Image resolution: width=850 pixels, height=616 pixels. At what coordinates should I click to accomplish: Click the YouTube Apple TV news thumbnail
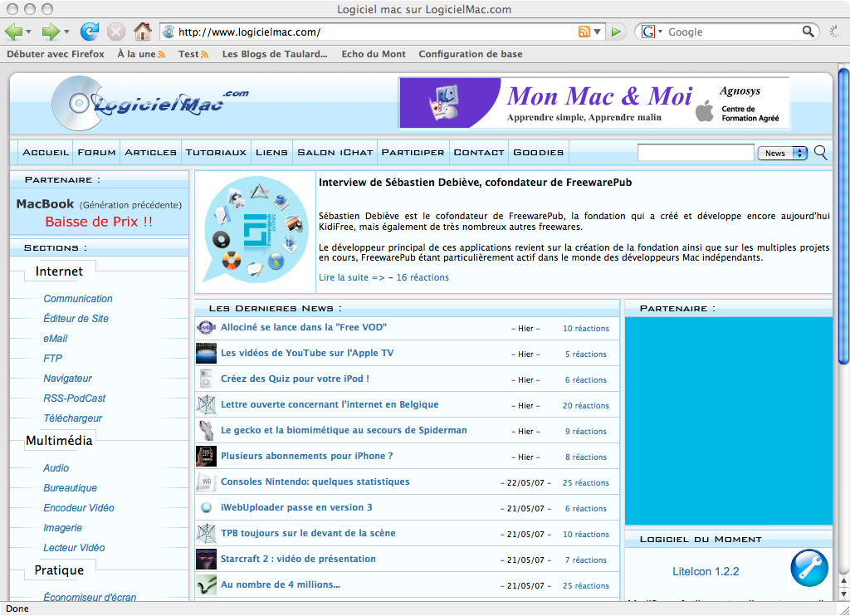[x=206, y=353]
